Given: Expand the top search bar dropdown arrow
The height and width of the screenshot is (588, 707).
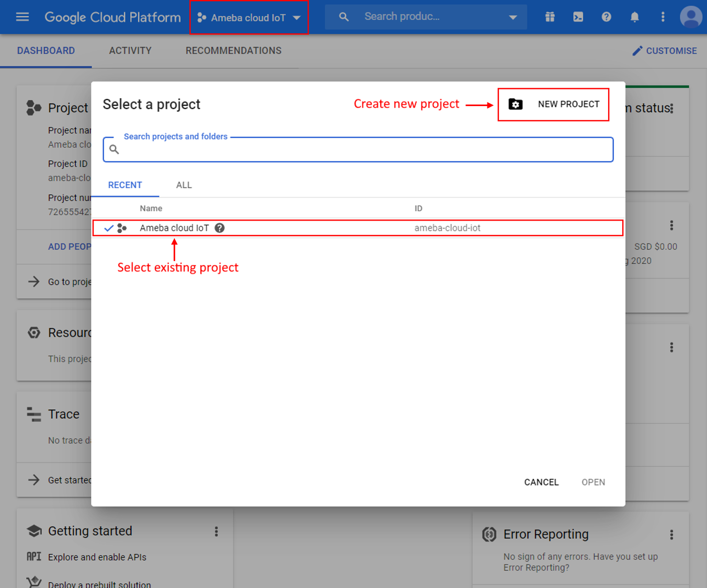Looking at the screenshot, I should pos(513,17).
